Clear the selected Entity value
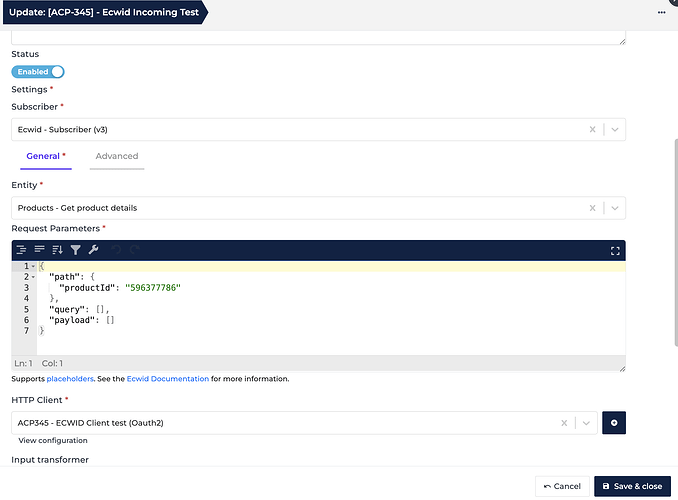Image resolution: width=678 pixels, height=500 pixels. [592, 208]
